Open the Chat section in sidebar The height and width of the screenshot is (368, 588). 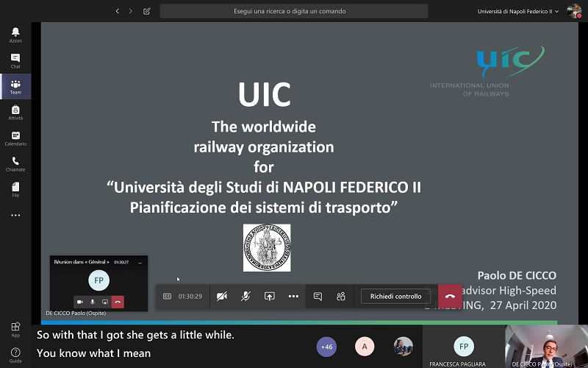pos(15,61)
